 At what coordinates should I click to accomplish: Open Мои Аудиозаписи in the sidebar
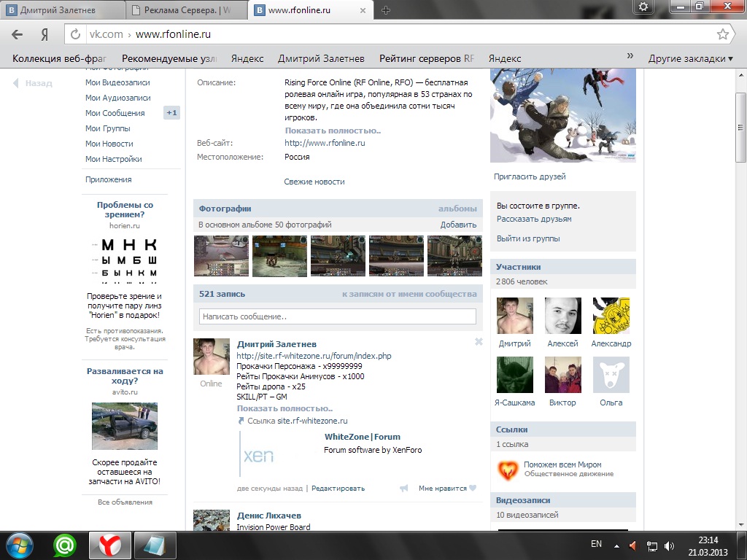point(117,98)
